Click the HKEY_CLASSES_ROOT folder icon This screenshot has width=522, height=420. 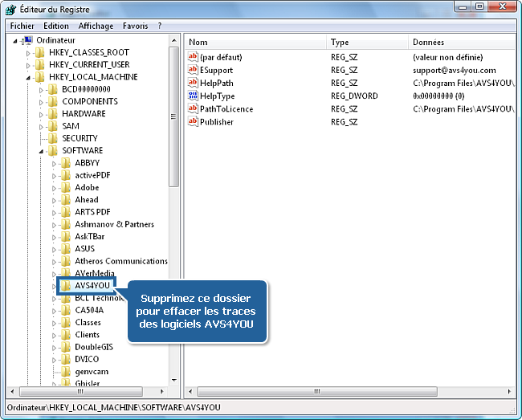[x=39, y=52]
